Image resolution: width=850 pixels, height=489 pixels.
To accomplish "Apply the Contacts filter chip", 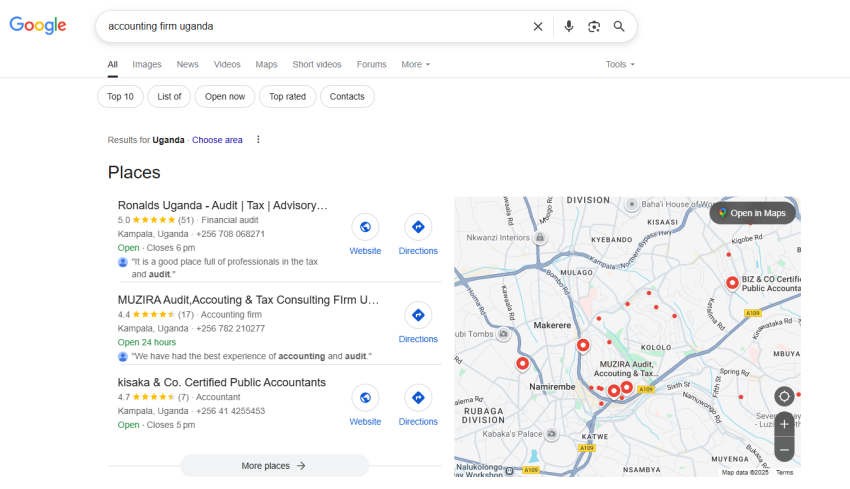I will coord(347,96).
